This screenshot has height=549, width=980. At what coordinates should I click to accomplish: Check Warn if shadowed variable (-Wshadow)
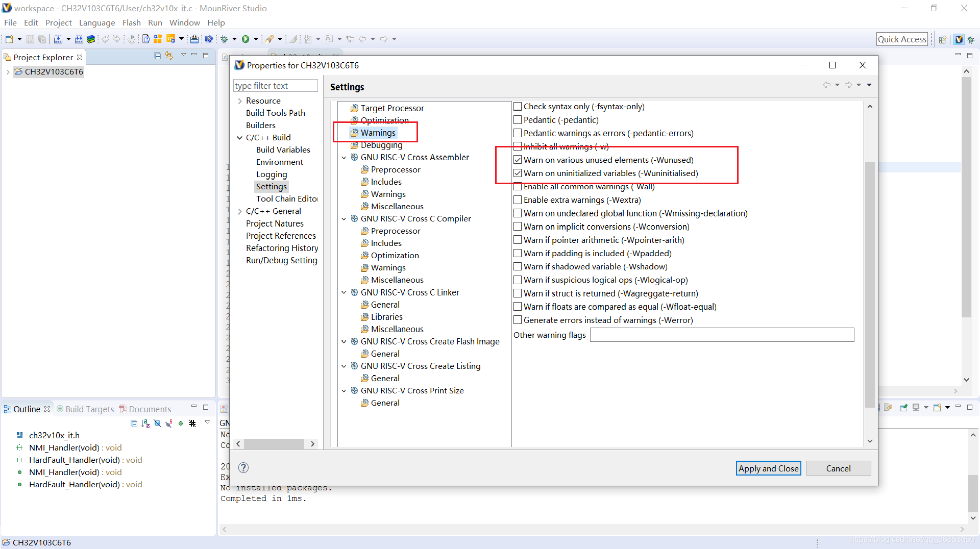click(x=518, y=267)
